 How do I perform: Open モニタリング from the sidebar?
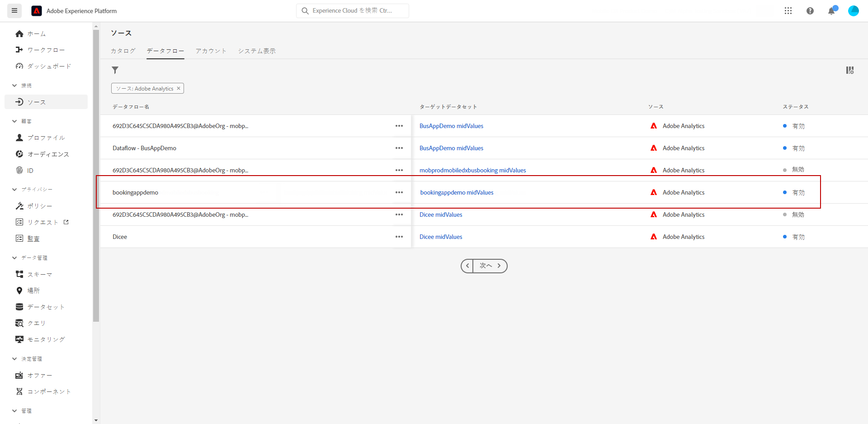coord(40,339)
